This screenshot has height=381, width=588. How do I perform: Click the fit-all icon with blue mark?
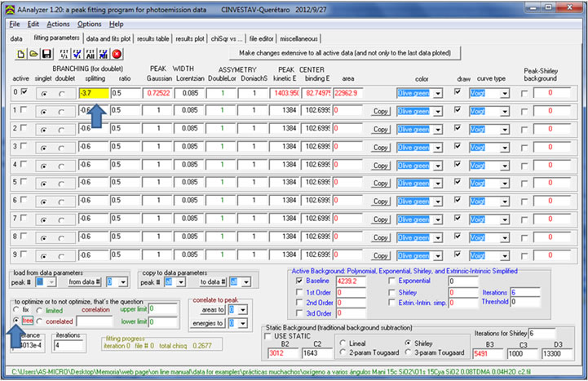pyautogui.click(x=104, y=53)
